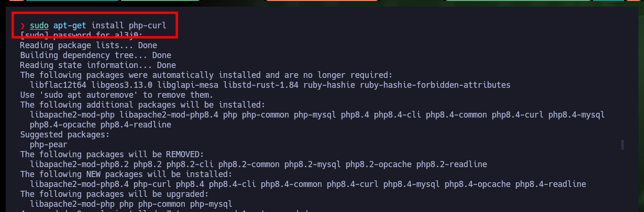Click php8.4-readline in NEW packages list
This screenshot has width=644, height=212.
[x=551, y=184]
